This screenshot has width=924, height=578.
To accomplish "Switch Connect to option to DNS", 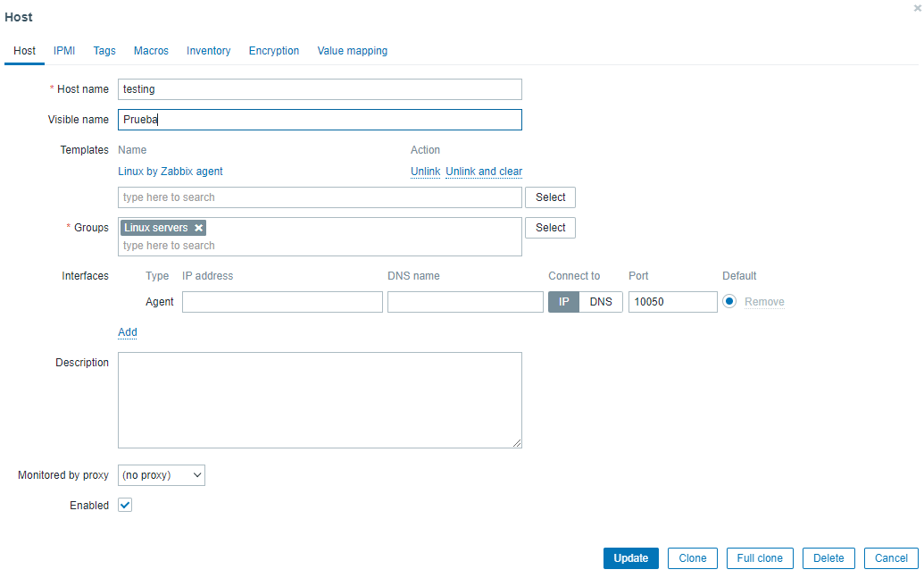I will [601, 301].
